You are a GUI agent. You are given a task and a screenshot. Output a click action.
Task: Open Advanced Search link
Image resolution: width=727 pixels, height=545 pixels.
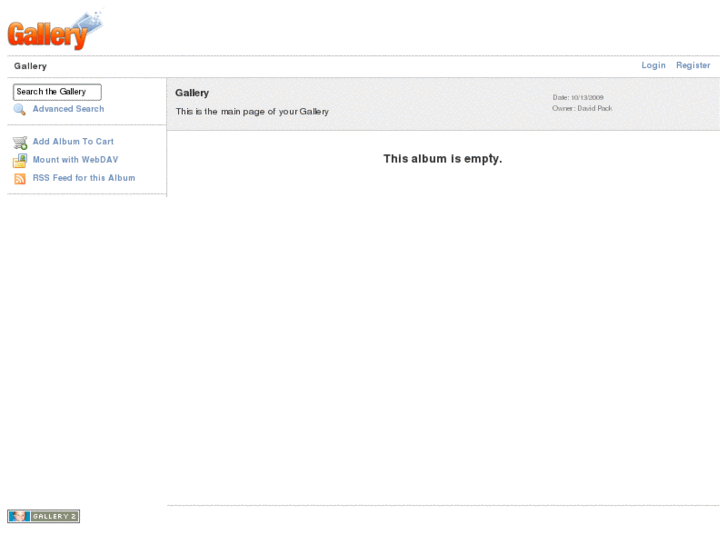point(69,109)
